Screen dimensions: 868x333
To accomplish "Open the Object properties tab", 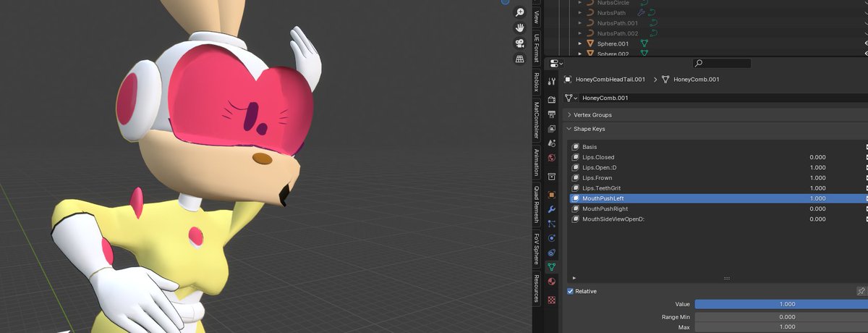I will point(552,195).
